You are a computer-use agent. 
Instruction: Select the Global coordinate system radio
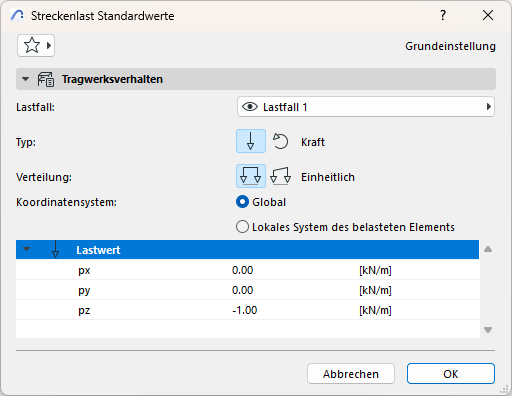click(242, 202)
